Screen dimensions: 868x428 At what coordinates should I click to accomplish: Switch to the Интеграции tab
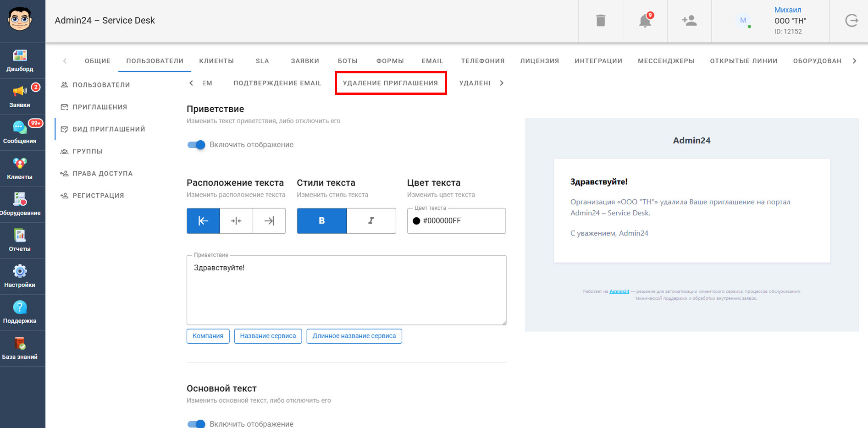pyautogui.click(x=598, y=61)
